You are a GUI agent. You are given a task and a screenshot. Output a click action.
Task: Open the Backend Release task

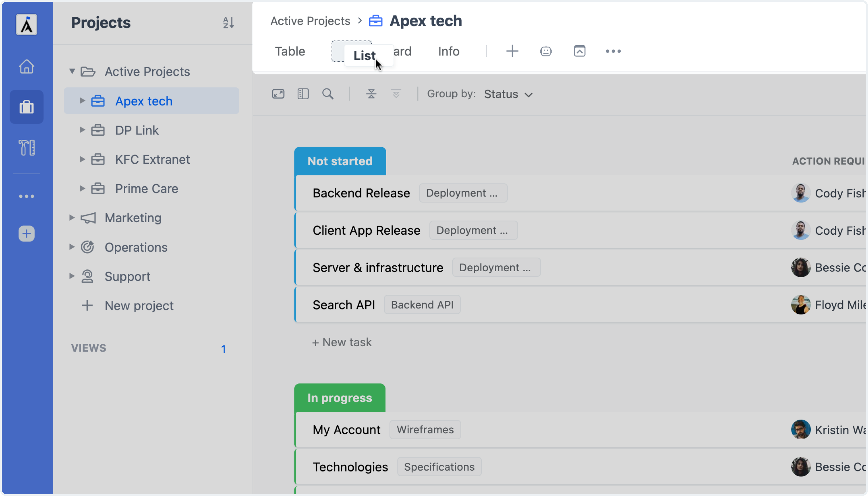point(361,193)
